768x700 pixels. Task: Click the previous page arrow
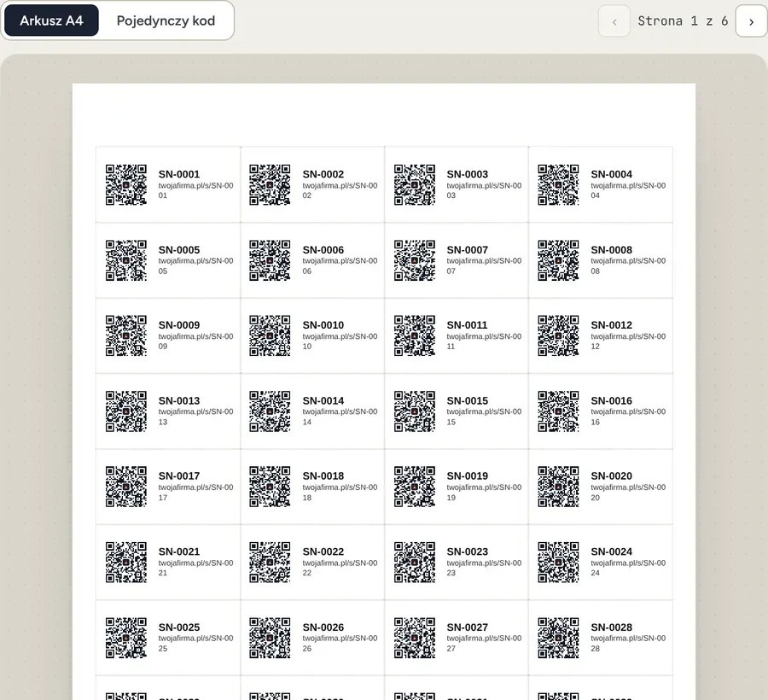coord(614,21)
